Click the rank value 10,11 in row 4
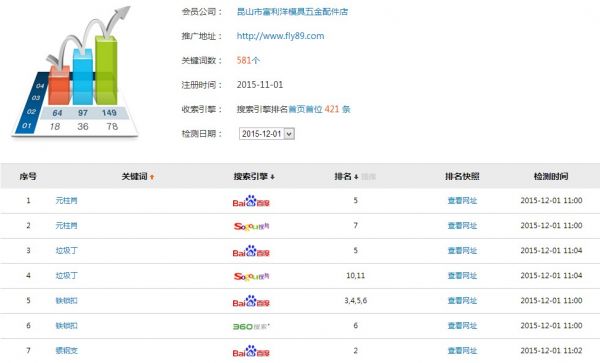 [355, 275]
